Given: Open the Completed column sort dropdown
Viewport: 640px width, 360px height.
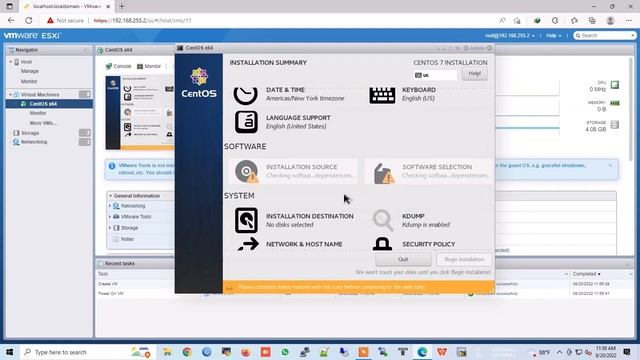Looking at the screenshot, I should [631, 274].
